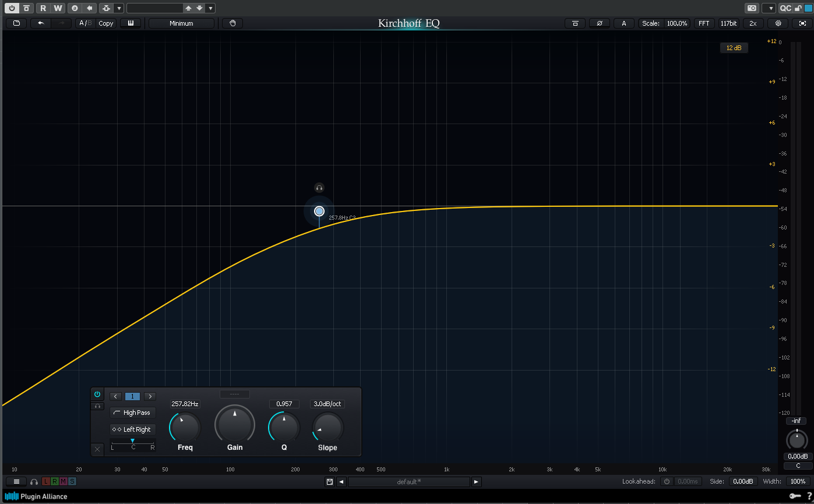The image size is (814, 504).
Task: Open the preset folder icon in Kirchhoff EQ toolbar
Action: [16, 23]
